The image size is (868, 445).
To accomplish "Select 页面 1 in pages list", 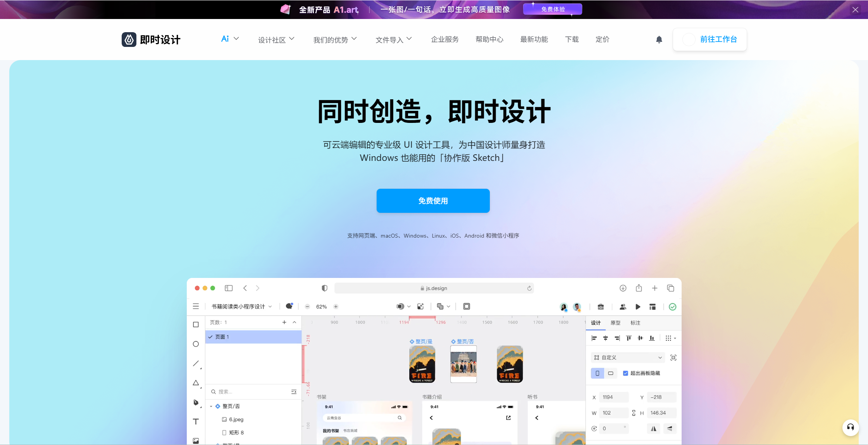I will [253, 337].
